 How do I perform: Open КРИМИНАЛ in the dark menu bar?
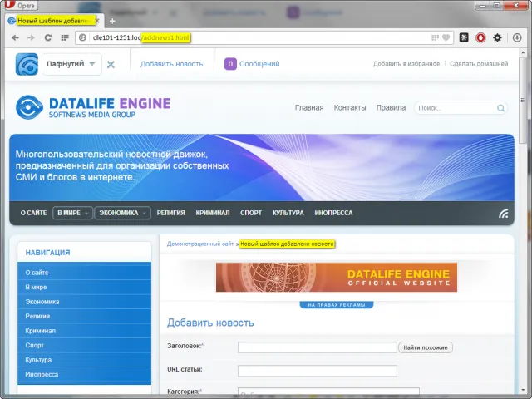coord(213,213)
